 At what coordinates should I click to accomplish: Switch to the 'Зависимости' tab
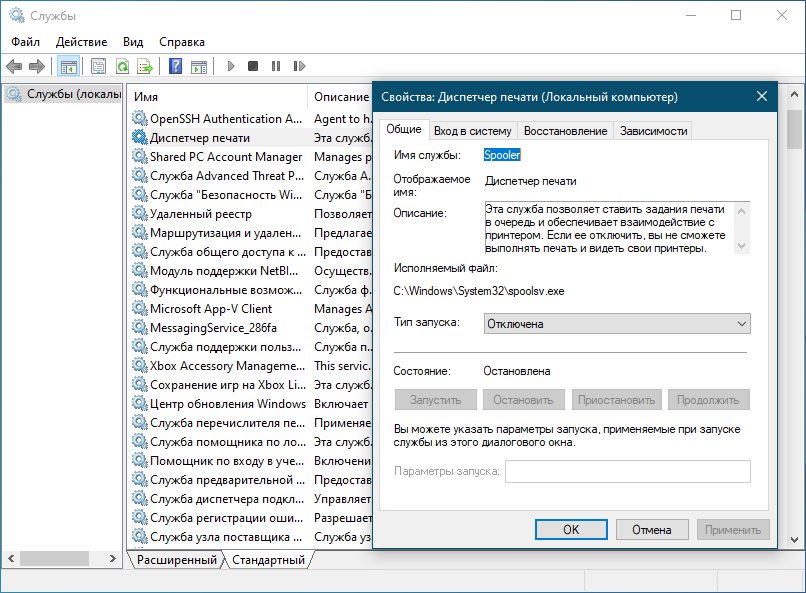pyautogui.click(x=653, y=131)
